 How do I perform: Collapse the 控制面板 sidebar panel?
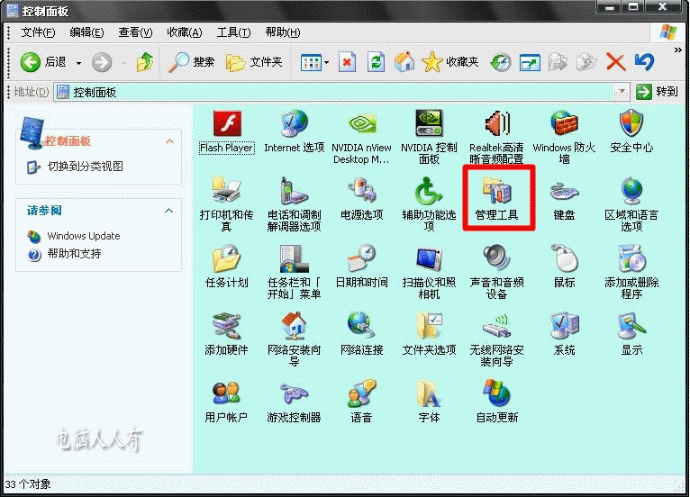tap(169, 141)
